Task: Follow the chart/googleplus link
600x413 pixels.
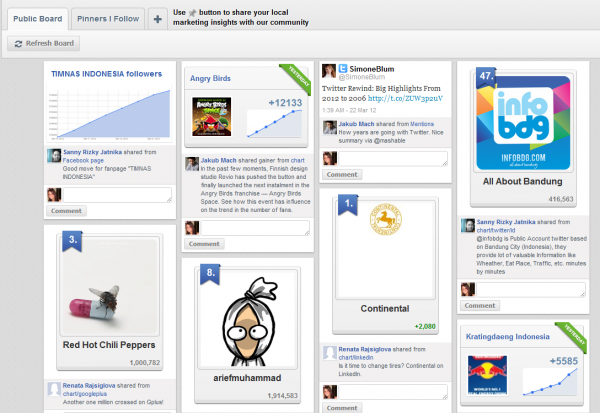Action: click(x=85, y=394)
